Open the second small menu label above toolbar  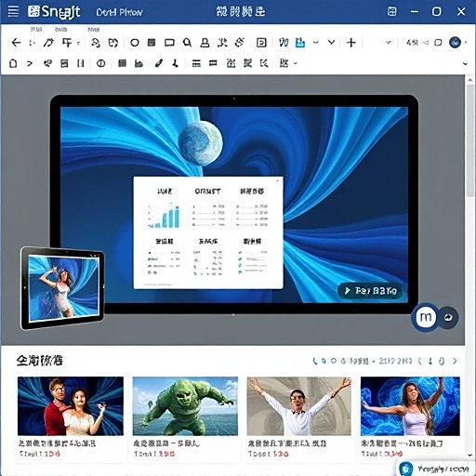coord(60,30)
